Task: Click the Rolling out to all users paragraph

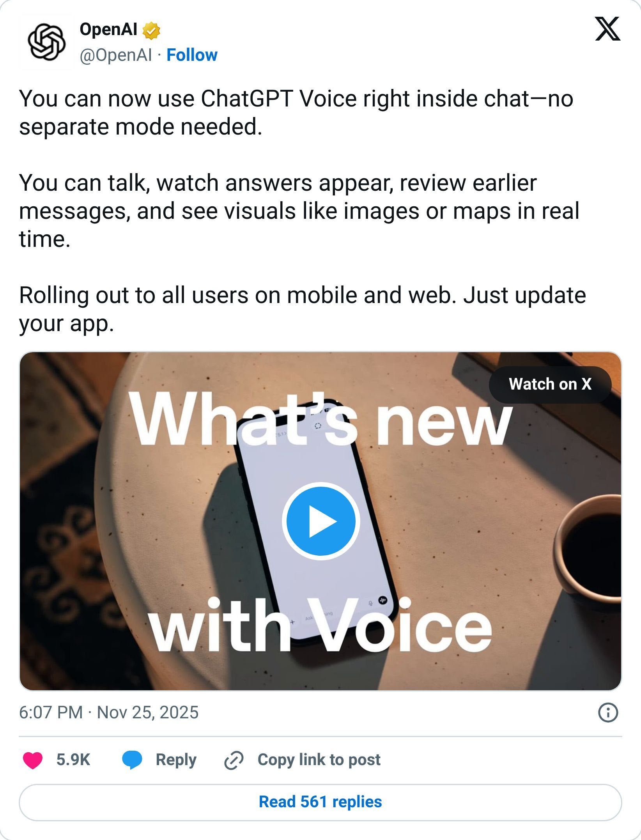Action: point(302,309)
